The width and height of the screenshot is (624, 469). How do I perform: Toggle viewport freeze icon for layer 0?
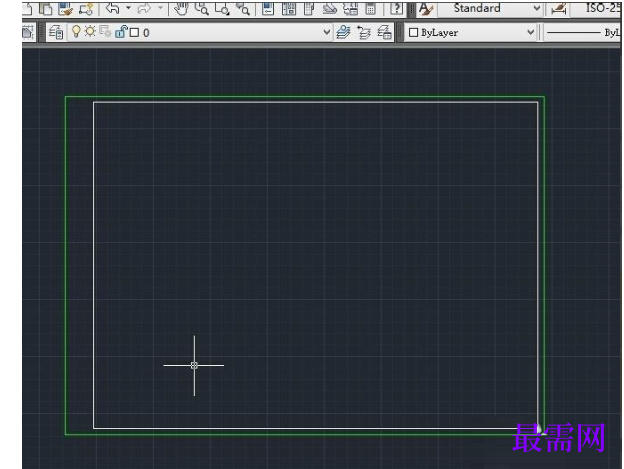coord(105,31)
